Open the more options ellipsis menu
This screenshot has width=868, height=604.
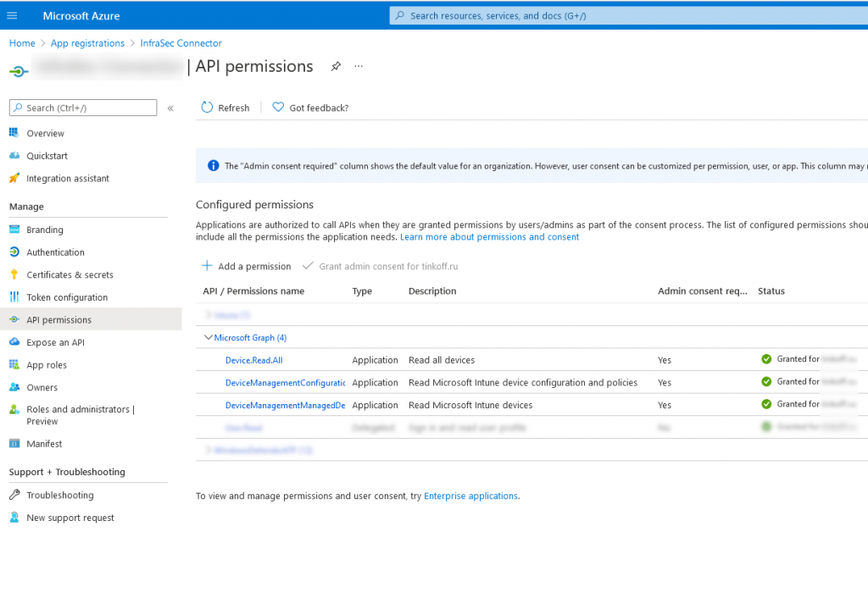[x=358, y=66]
